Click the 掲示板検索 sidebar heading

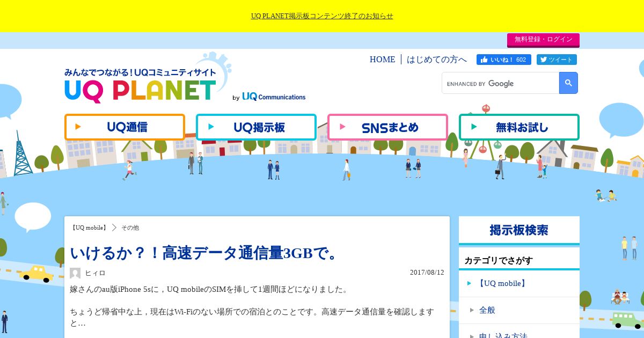519,230
